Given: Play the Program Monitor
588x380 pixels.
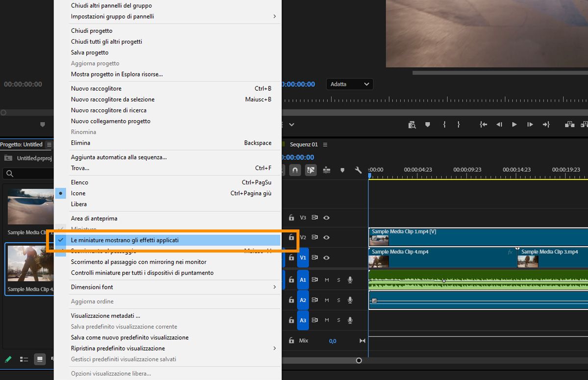Looking at the screenshot, I should pyautogui.click(x=514, y=125).
